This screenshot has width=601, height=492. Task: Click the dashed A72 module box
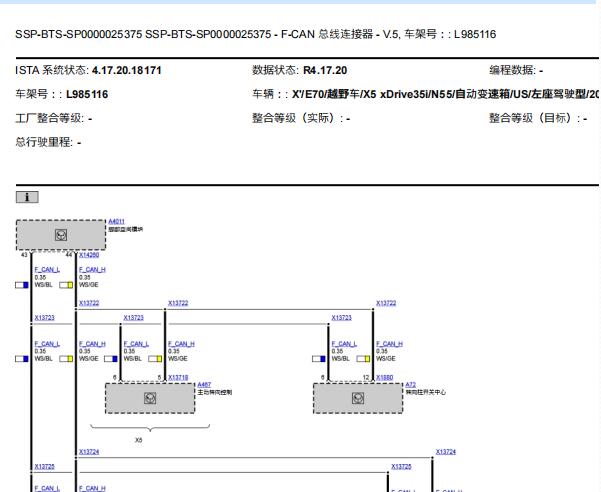pos(358,398)
